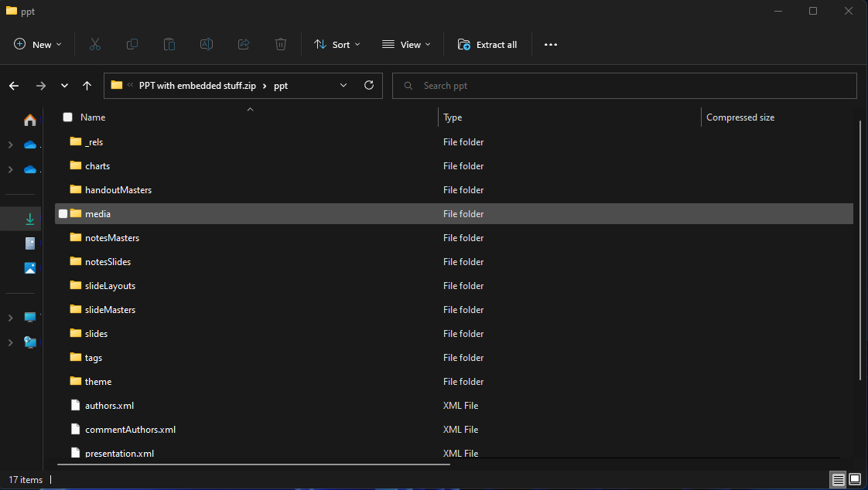This screenshot has height=490, width=868.
Task: Click the Cut scissors icon
Action: coord(95,44)
